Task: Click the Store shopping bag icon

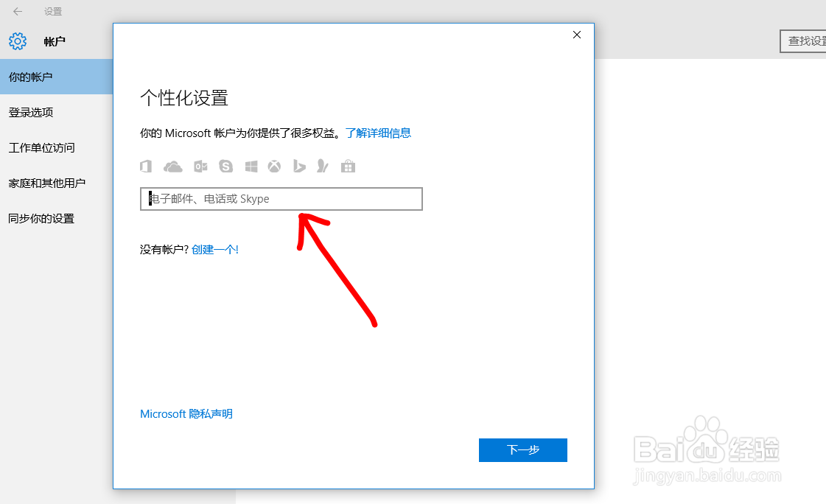Action: coord(348,167)
